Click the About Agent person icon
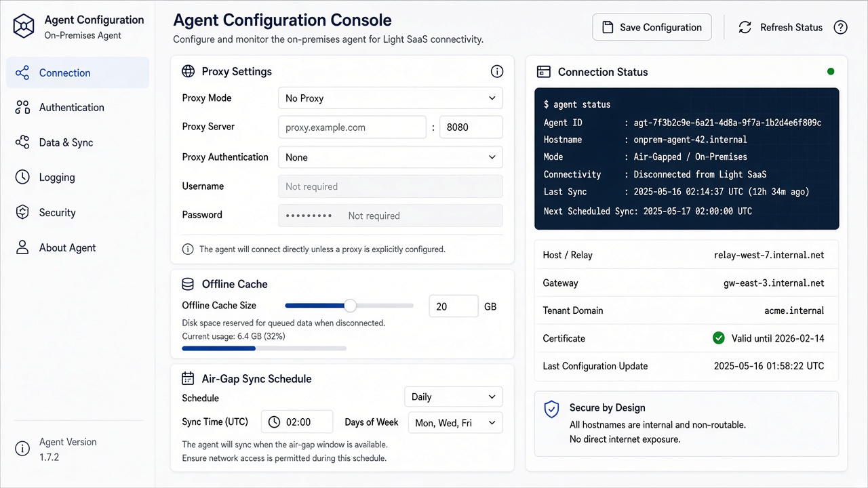 [22, 247]
